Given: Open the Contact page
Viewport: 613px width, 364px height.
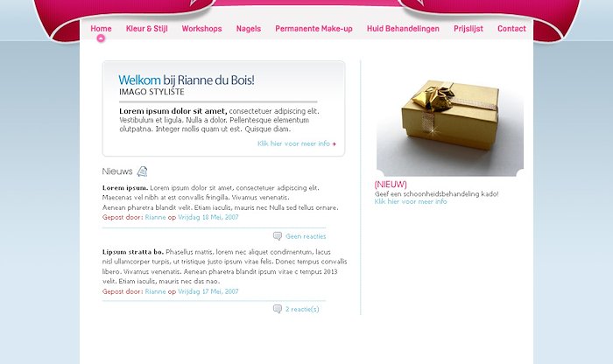Looking at the screenshot, I should pyautogui.click(x=511, y=29).
